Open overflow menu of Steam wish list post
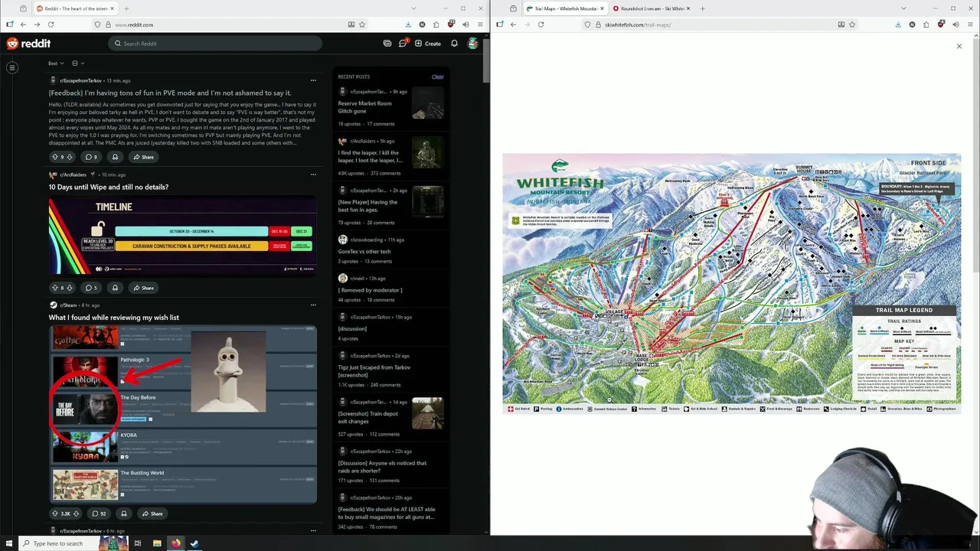This screenshot has width=980, height=551. coord(313,305)
